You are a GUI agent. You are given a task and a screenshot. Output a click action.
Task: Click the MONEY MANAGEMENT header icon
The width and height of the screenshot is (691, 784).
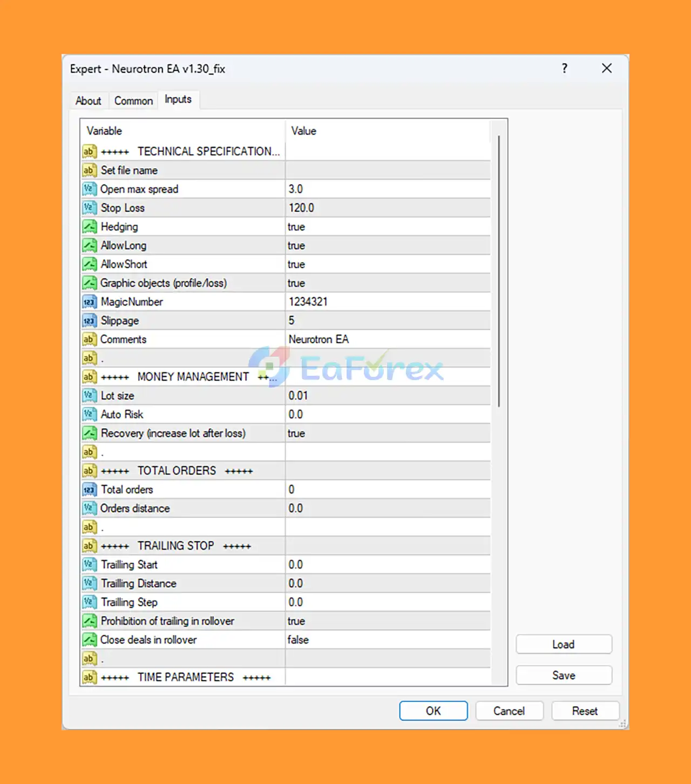point(89,377)
